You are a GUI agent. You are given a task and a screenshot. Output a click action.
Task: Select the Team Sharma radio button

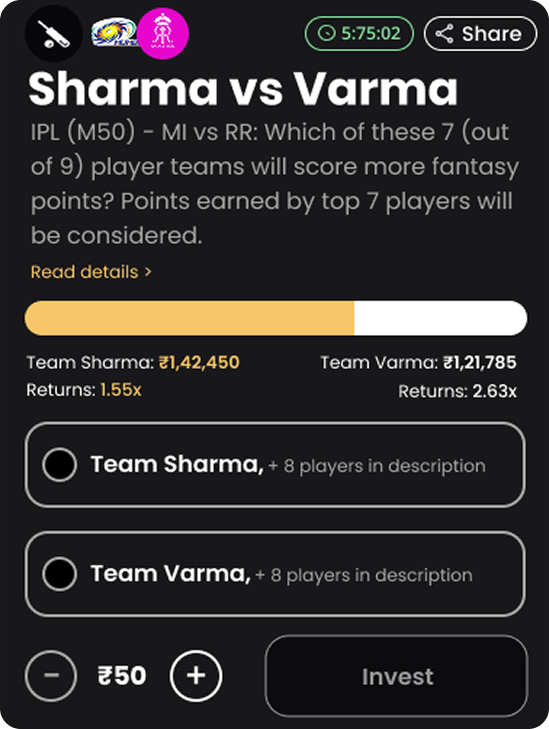coord(60,464)
